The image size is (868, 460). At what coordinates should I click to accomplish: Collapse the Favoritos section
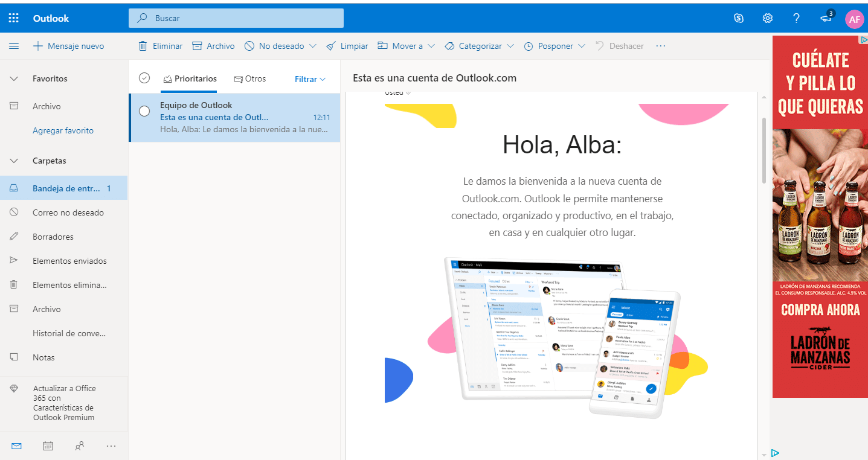click(x=14, y=78)
